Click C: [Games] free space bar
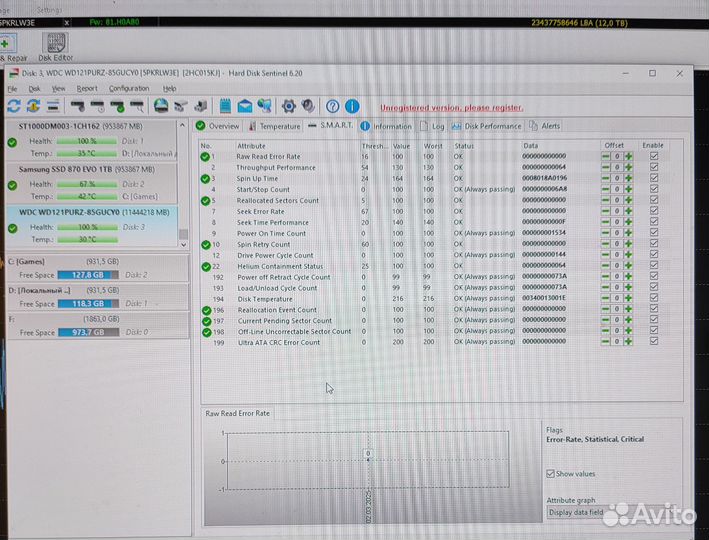This screenshot has width=709, height=540. tap(88, 275)
